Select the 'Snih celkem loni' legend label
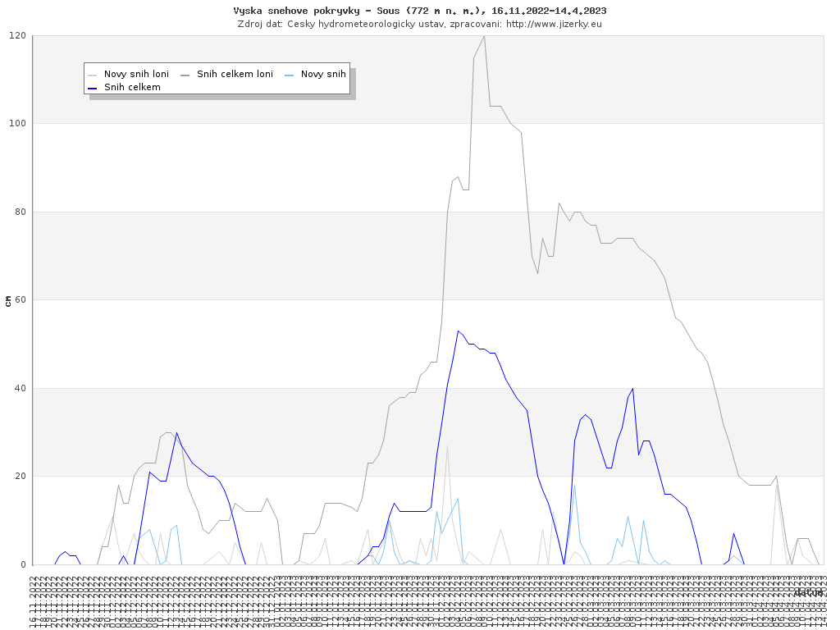Screen dimensions: 840x630 click(x=235, y=74)
